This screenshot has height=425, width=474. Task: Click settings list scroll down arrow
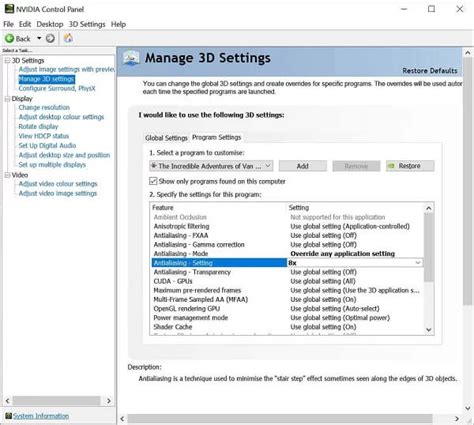click(x=429, y=330)
